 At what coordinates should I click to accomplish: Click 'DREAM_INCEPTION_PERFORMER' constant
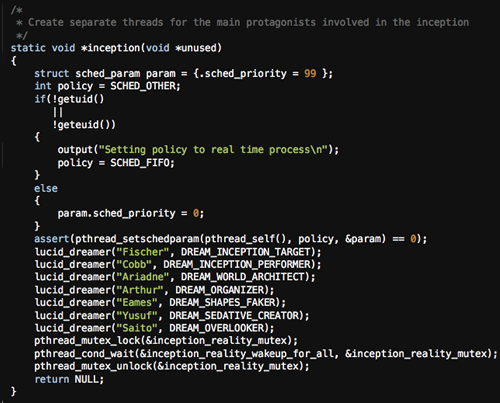coord(237,264)
